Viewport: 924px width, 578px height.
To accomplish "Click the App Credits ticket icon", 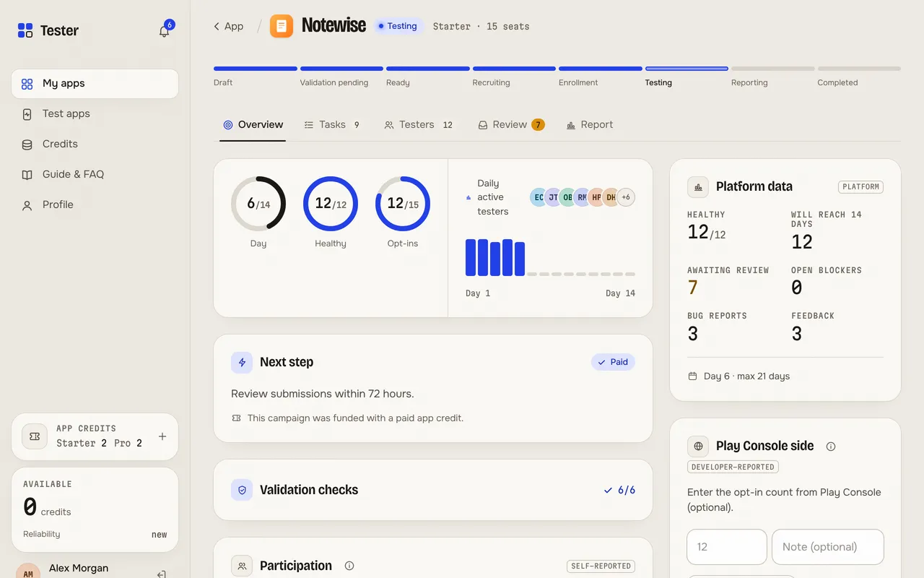I will (35, 436).
